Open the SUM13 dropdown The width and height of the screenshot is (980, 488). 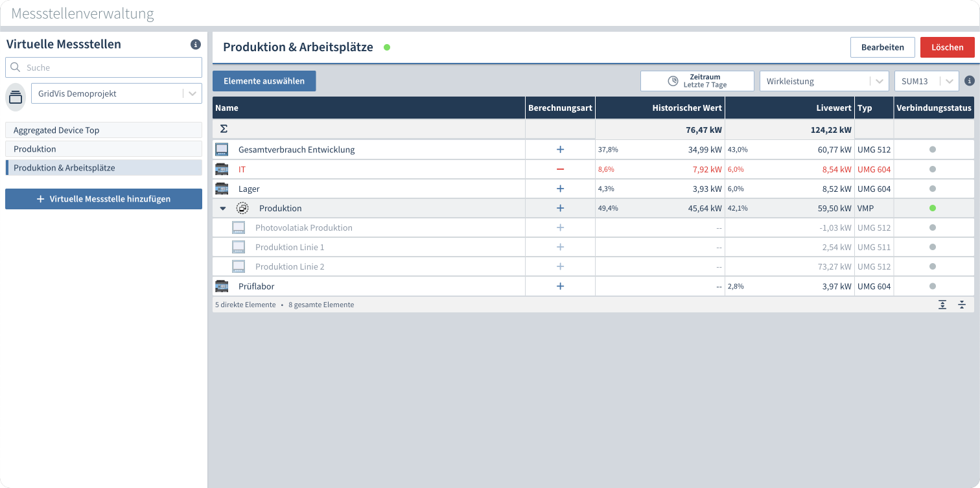click(926, 81)
